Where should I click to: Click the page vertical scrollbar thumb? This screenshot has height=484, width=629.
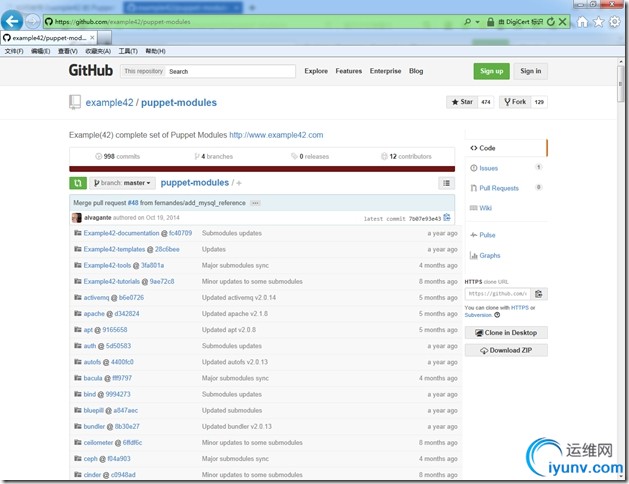tap(621, 84)
